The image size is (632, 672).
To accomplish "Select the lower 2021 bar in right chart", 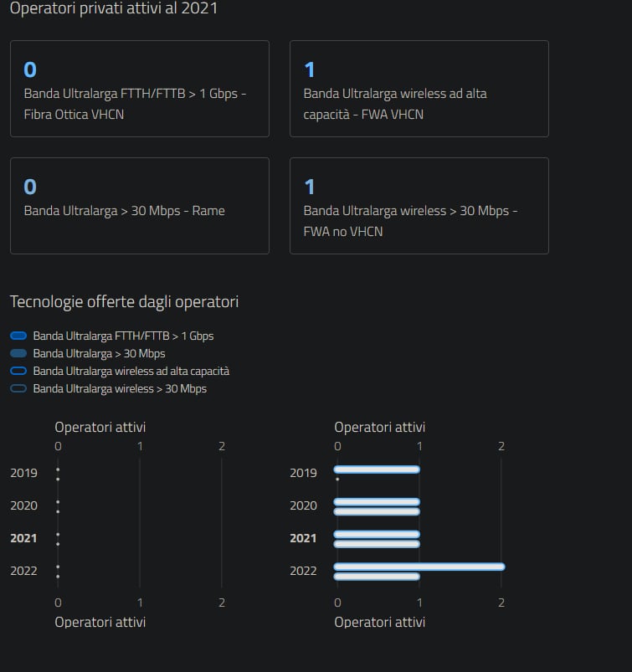I will click(377, 544).
